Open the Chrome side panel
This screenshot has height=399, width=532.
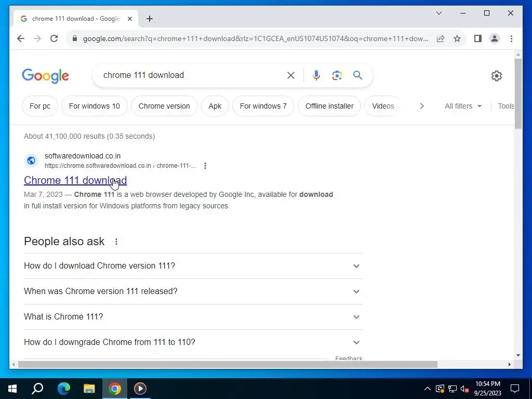click(478, 38)
